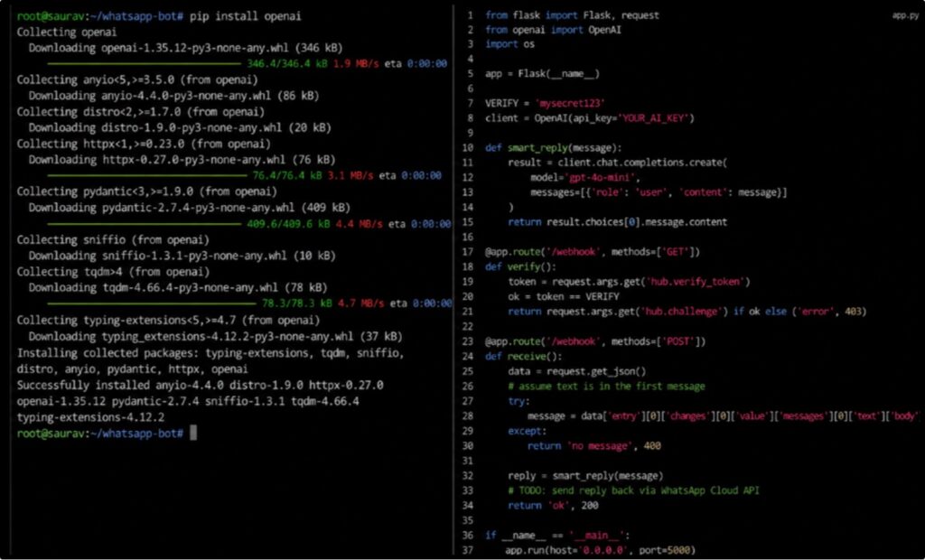Click 'data = request.get_json()' code line
925x560 pixels.
(577, 371)
